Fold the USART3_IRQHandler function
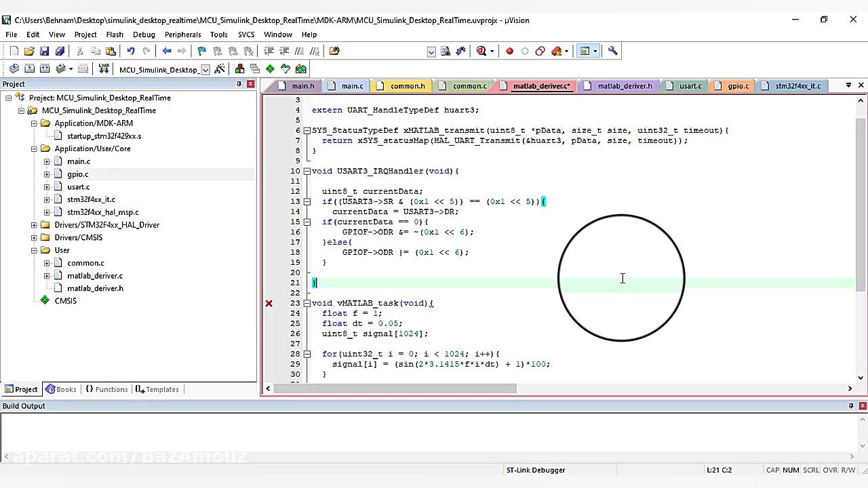Image resolution: width=868 pixels, height=488 pixels. (307, 171)
